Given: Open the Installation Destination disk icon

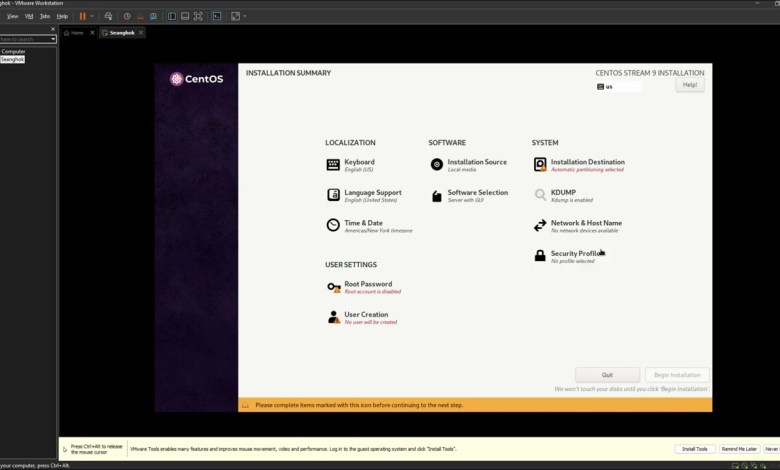Looking at the screenshot, I should [x=540, y=165].
